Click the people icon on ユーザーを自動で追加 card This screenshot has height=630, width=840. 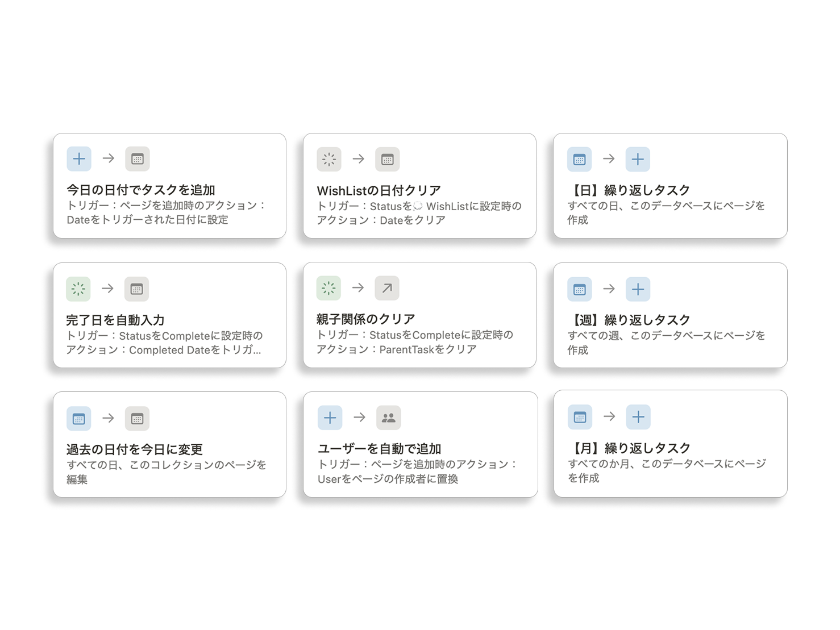click(x=389, y=418)
